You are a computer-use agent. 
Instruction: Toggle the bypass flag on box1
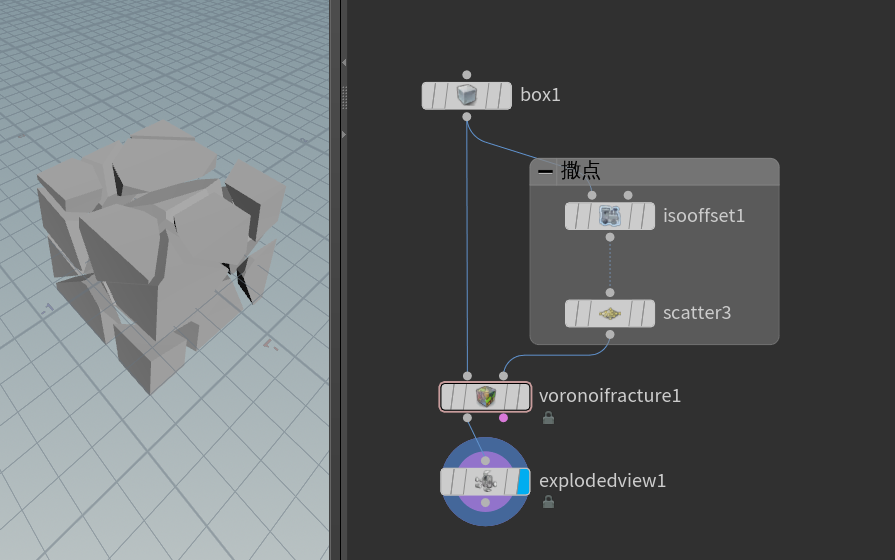428,95
